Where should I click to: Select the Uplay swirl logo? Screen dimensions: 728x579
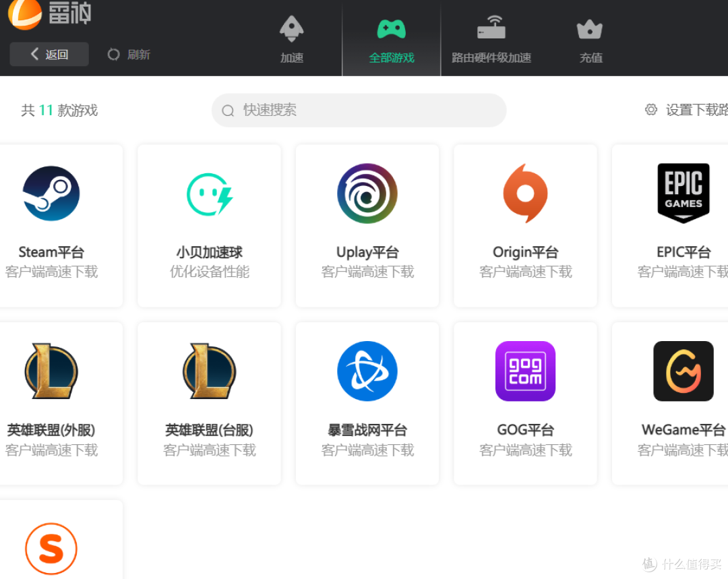pos(367,193)
